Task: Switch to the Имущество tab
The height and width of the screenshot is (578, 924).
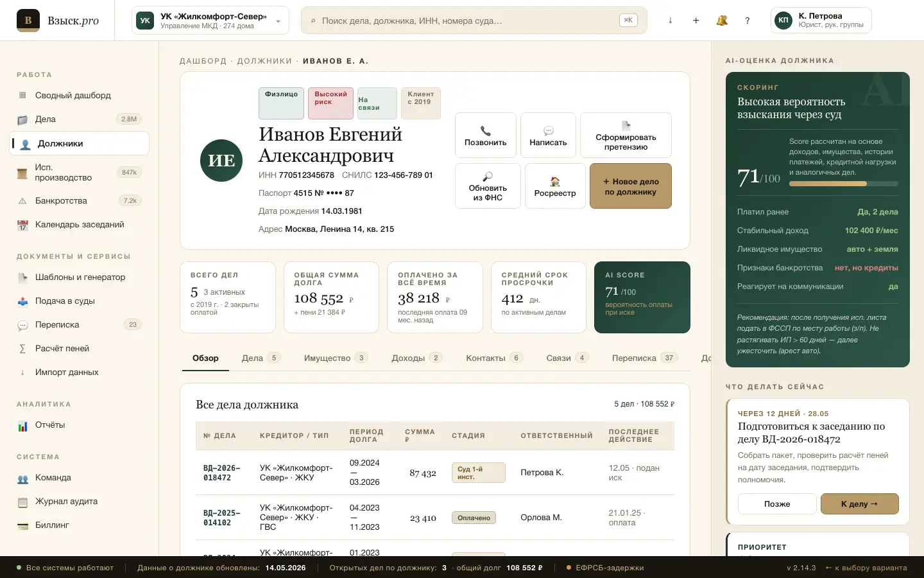Action: click(336, 358)
